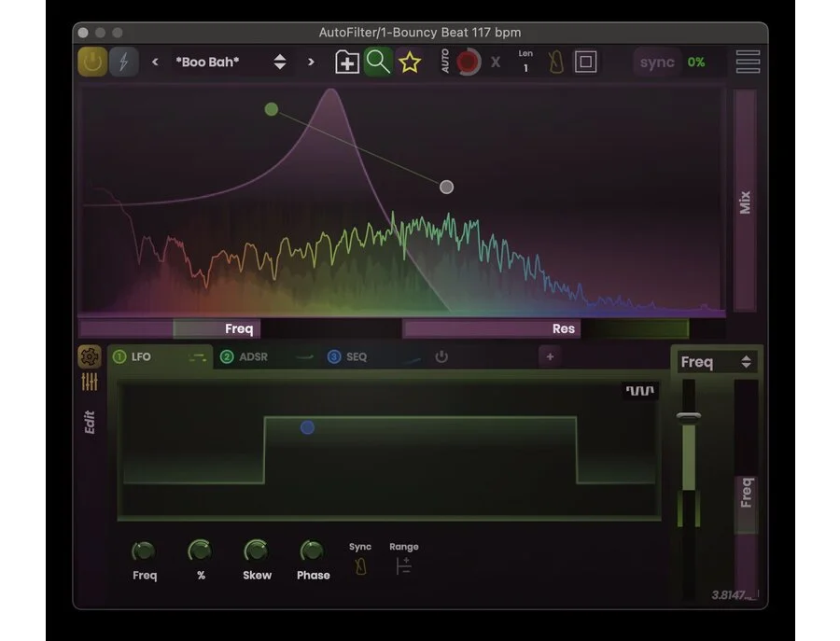The width and height of the screenshot is (840, 641).
Task: Click the preset up/down stepper arrows
Action: tap(280, 63)
